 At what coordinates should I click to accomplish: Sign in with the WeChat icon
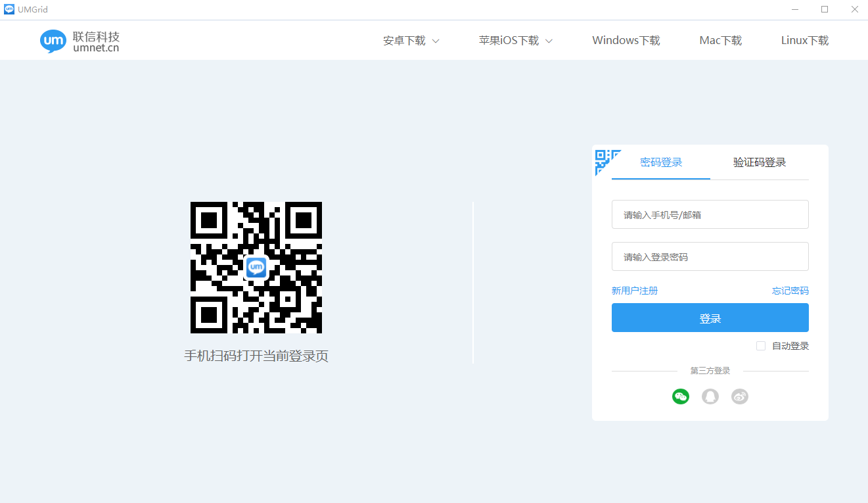click(x=681, y=396)
